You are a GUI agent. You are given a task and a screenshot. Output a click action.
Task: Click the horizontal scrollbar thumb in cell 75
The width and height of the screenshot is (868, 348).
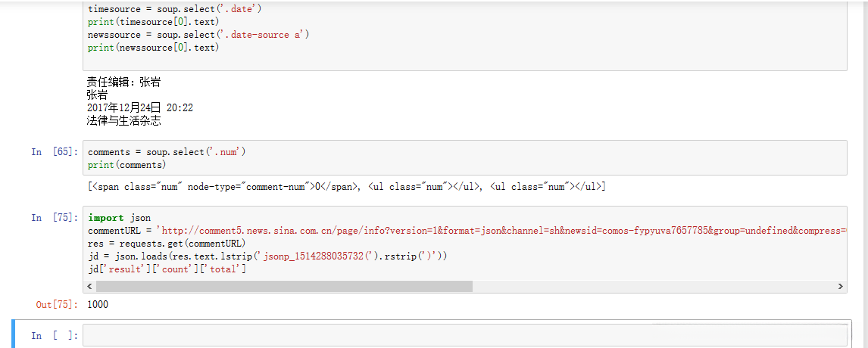click(x=283, y=287)
